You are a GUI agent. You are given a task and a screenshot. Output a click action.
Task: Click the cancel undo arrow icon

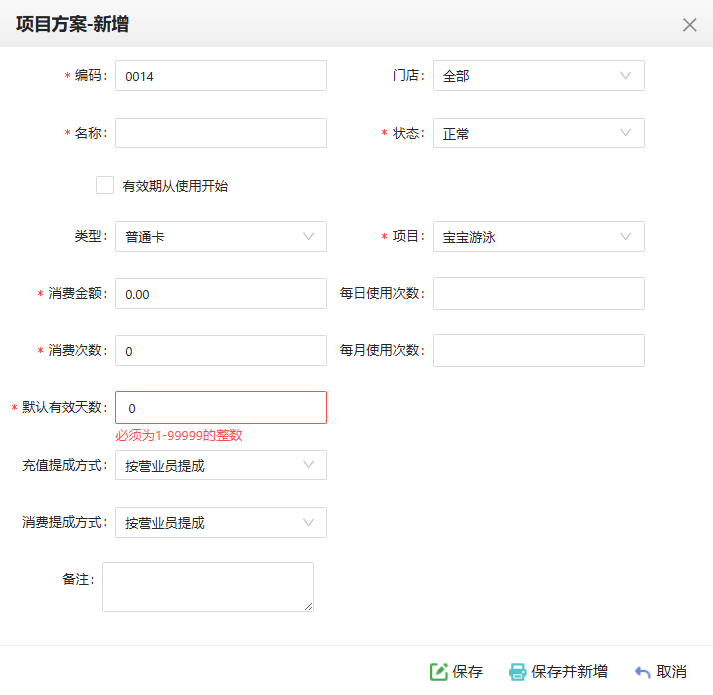pyautogui.click(x=643, y=672)
